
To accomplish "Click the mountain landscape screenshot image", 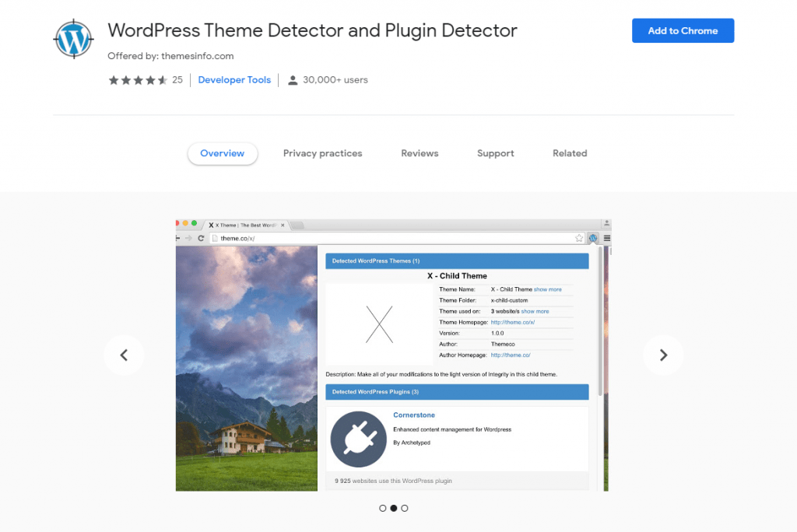I will pos(247,369).
